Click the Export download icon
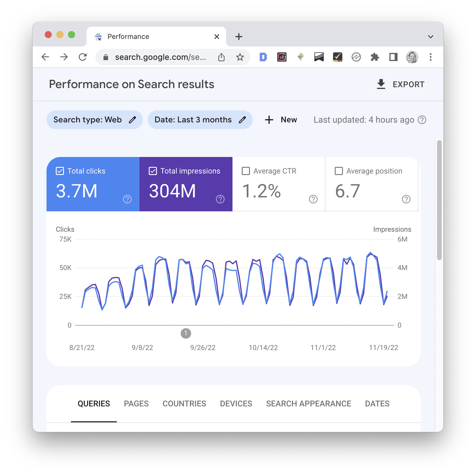476x475 pixels. (381, 84)
